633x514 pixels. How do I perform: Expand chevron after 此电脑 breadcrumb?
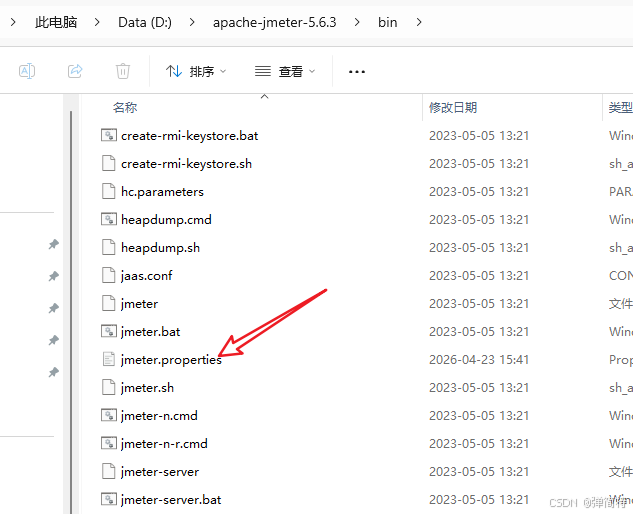pos(97,22)
